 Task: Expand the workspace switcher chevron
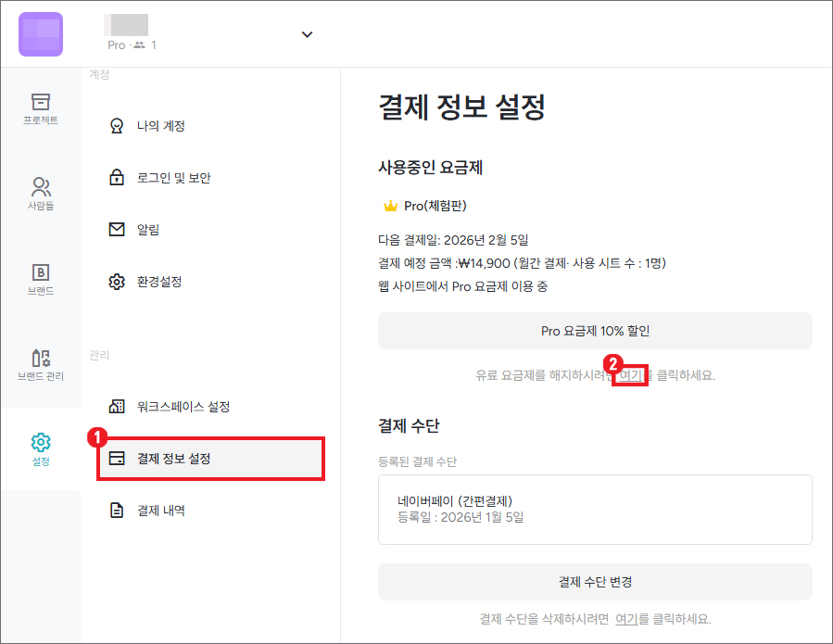coord(308,35)
